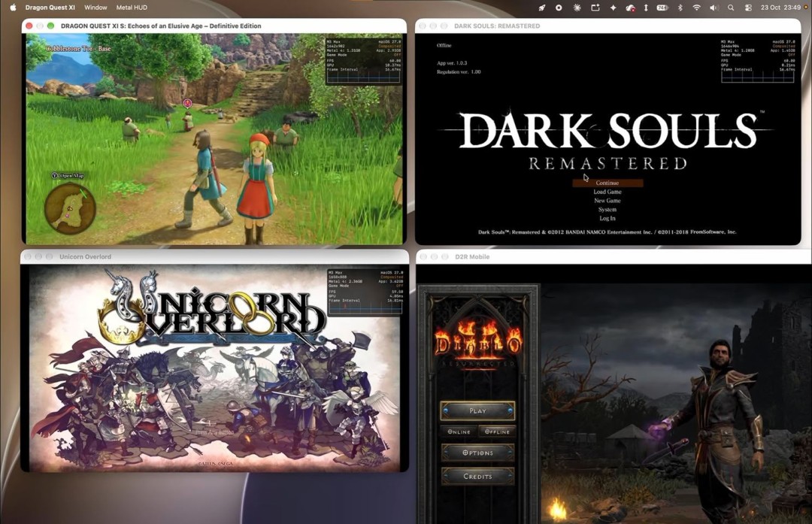
Task: Switch Diablo II to Online mode
Action: point(459,432)
